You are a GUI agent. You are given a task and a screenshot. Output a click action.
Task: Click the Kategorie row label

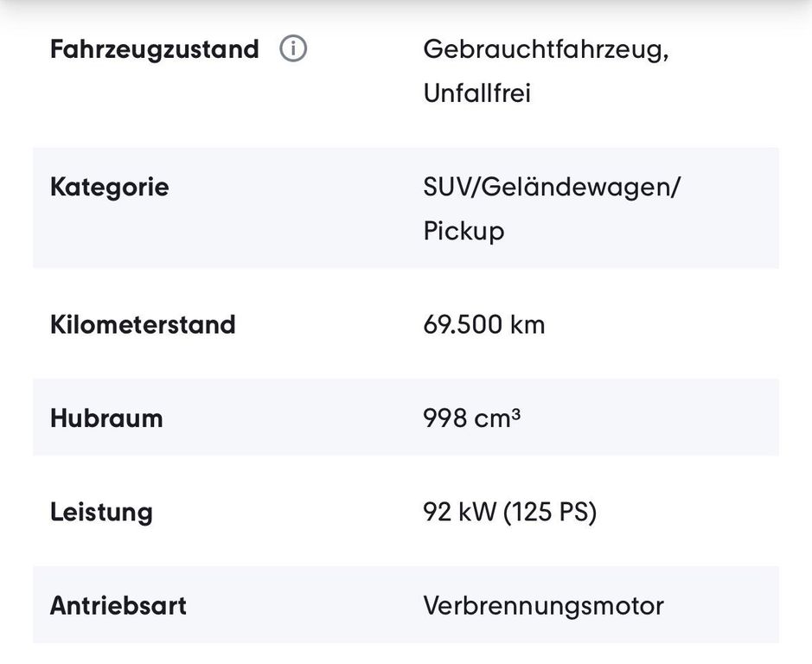point(109,187)
